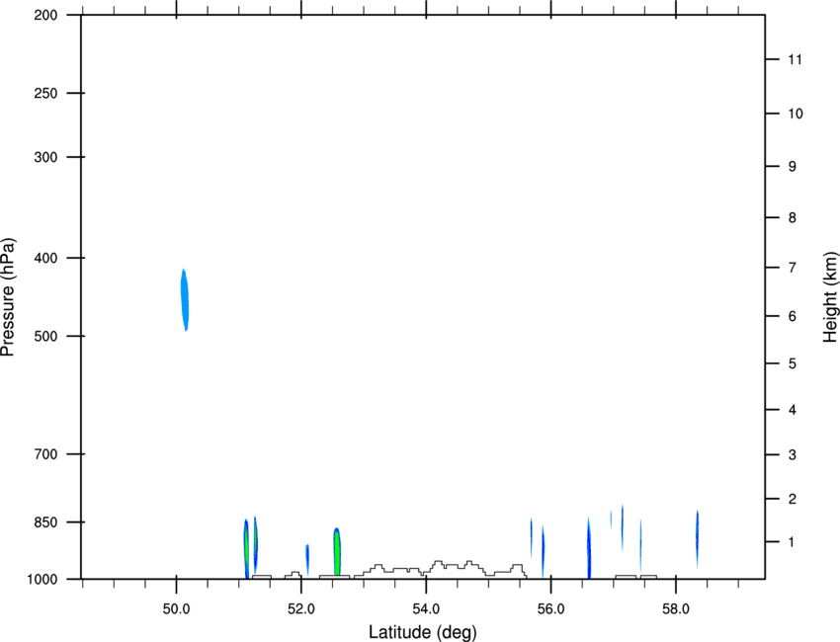Click the 5 km height label
This screenshot has height=642, width=840.
pos(793,364)
